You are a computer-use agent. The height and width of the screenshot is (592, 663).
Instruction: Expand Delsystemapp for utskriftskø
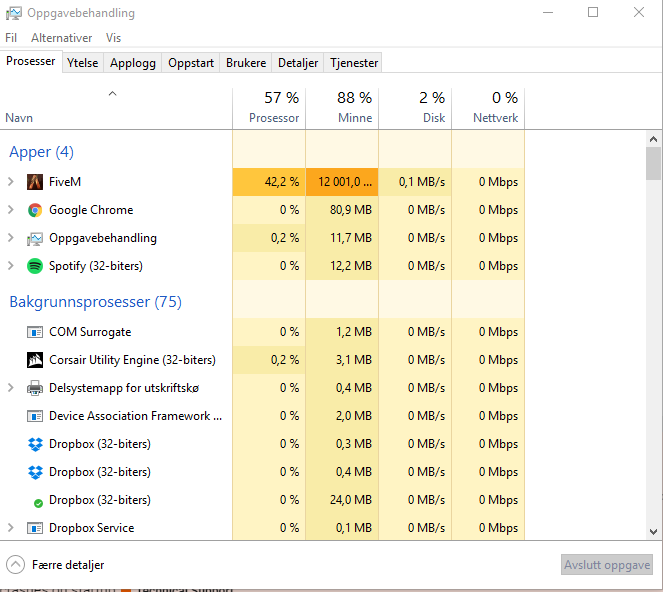(x=11, y=388)
